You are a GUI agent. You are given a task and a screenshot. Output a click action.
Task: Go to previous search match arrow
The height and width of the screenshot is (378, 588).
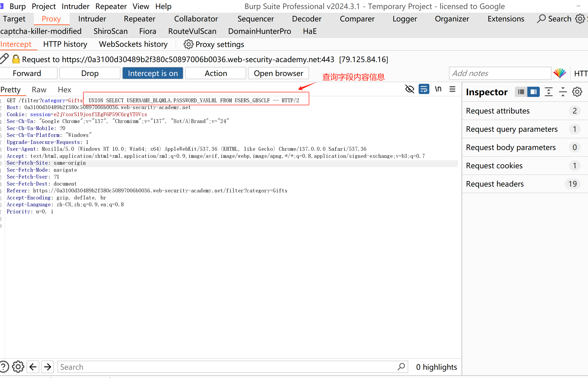tap(33, 367)
